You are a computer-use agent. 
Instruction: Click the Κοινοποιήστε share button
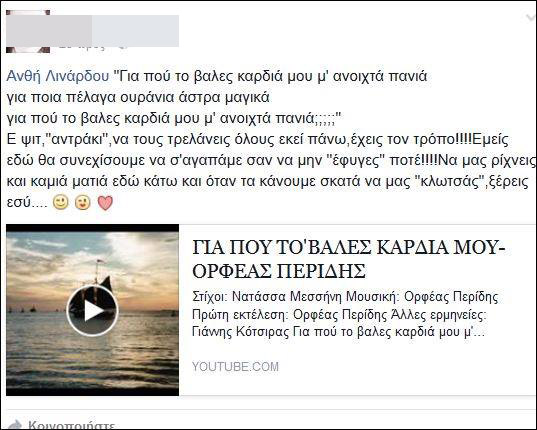click(x=71, y=425)
